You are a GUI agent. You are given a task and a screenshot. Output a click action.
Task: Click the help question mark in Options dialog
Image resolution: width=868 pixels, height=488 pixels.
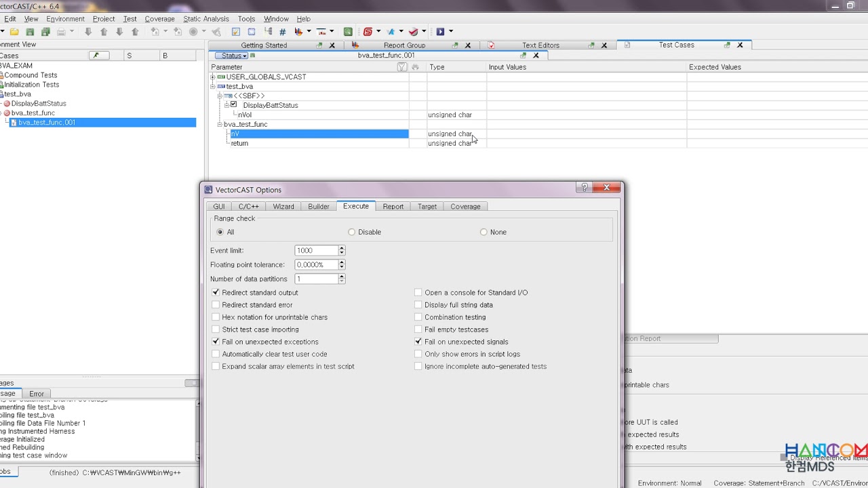pos(583,187)
